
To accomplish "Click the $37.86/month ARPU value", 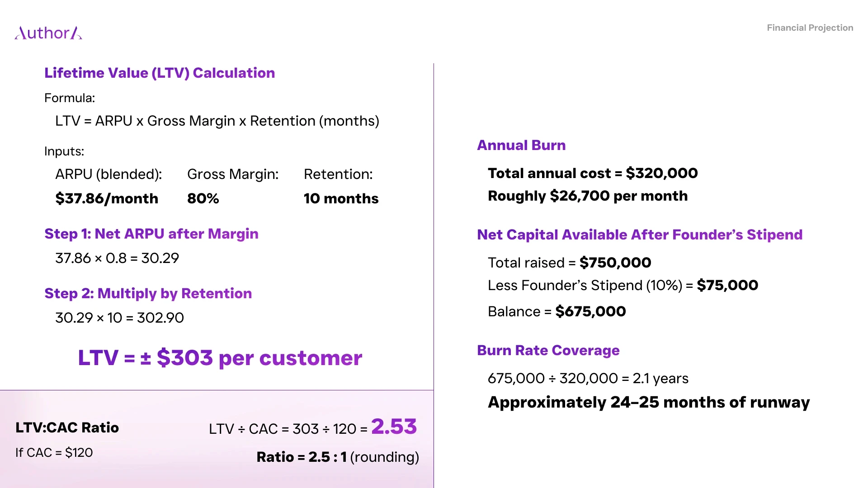I will tap(107, 198).
